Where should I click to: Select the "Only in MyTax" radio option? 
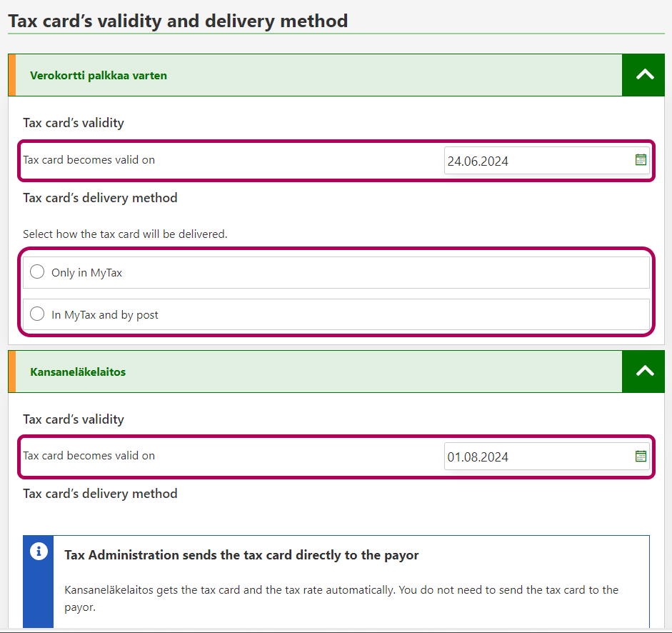click(38, 272)
